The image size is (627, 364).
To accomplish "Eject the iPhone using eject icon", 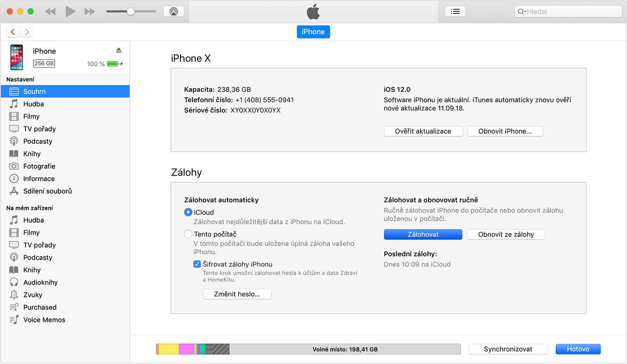I will pyautogui.click(x=119, y=50).
